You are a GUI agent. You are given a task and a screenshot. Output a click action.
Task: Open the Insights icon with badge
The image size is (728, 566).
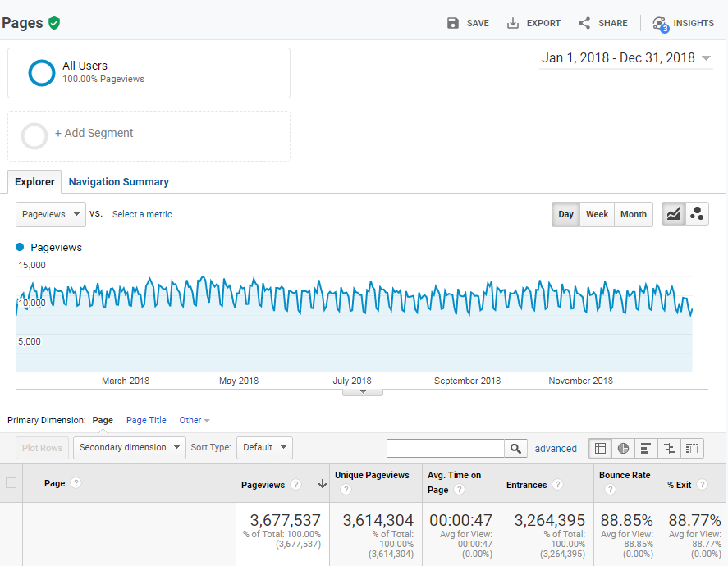click(x=660, y=24)
